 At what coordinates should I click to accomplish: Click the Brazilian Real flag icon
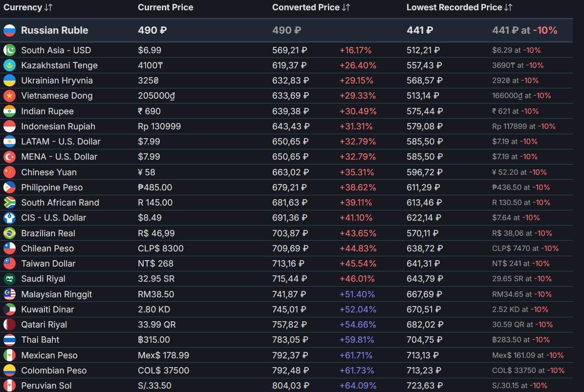(x=9, y=233)
